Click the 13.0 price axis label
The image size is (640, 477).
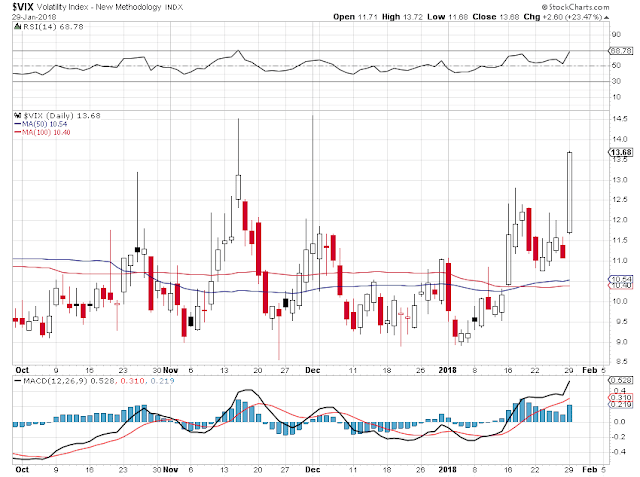pos(620,180)
